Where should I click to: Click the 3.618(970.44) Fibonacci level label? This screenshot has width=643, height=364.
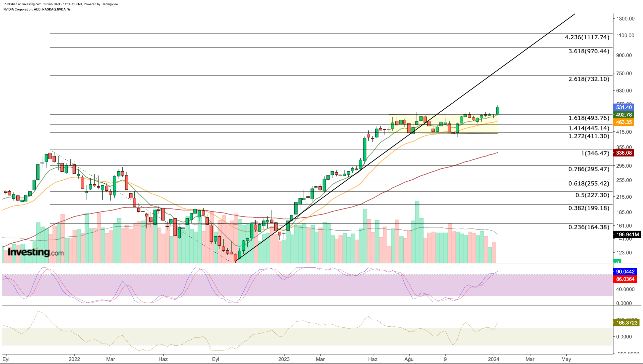point(588,51)
